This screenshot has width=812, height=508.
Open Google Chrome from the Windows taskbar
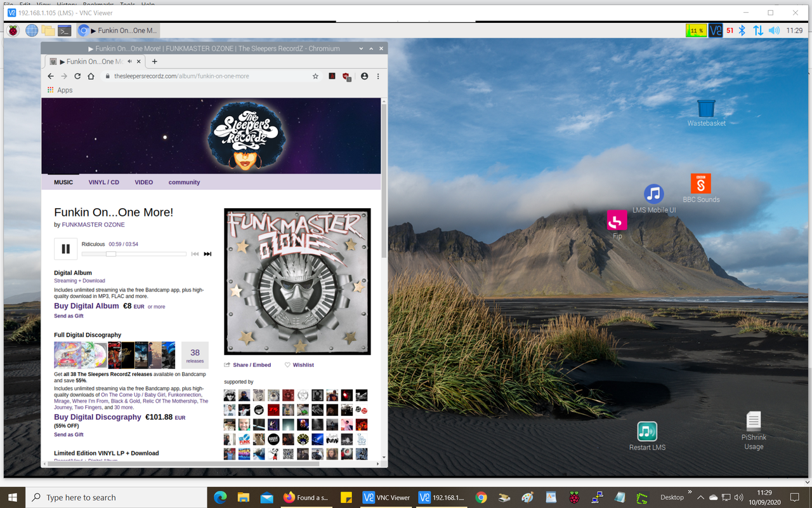pyautogui.click(x=481, y=497)
